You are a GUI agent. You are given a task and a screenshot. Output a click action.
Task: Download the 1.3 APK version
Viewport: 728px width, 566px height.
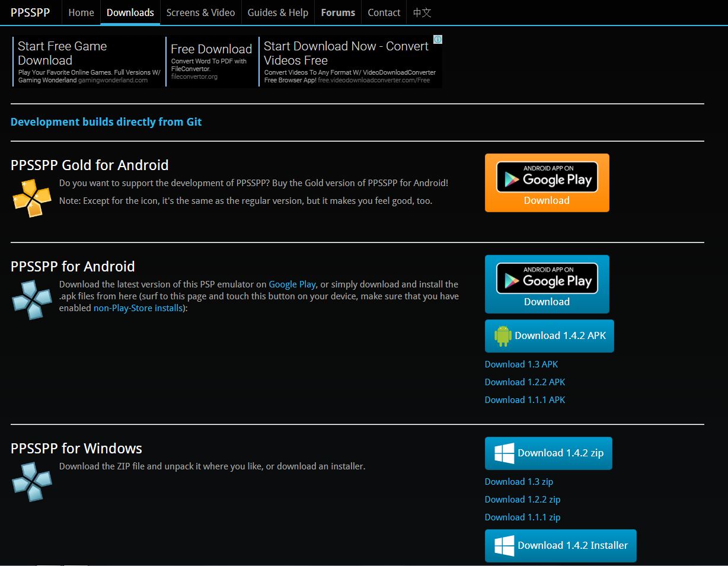(x=521, y=364)
